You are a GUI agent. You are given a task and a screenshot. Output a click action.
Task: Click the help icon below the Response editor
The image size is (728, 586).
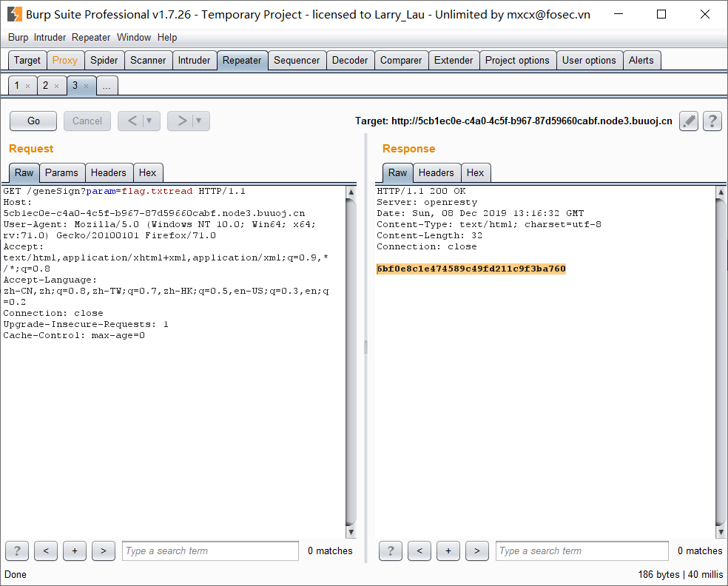coord(390,550)
